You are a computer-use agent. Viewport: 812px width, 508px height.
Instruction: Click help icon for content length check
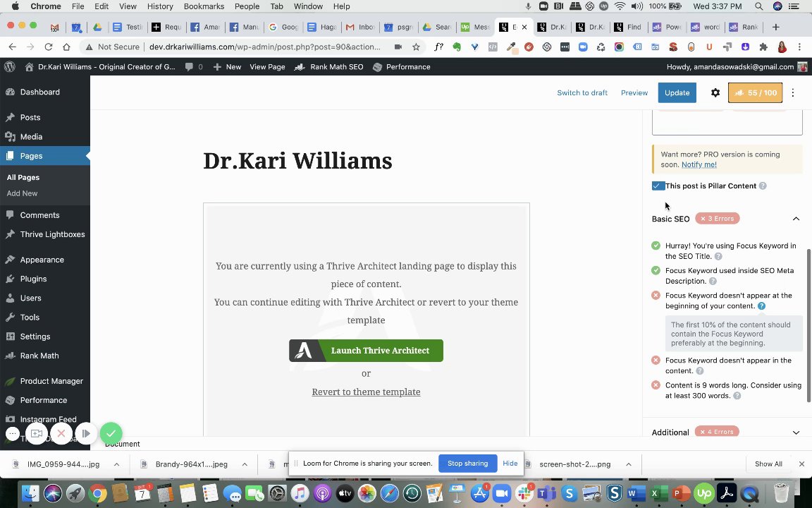(737, 396)
